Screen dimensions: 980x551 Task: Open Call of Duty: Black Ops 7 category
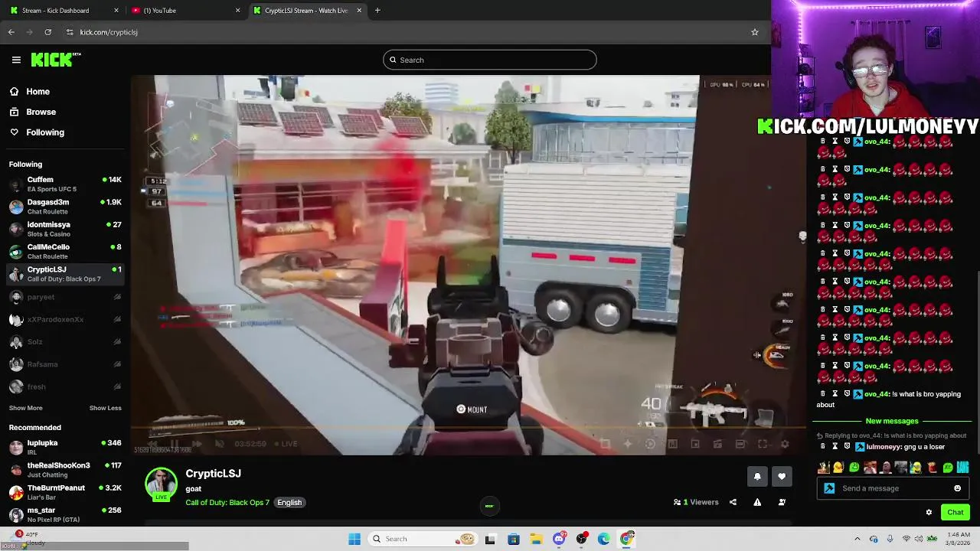(227, 503)
